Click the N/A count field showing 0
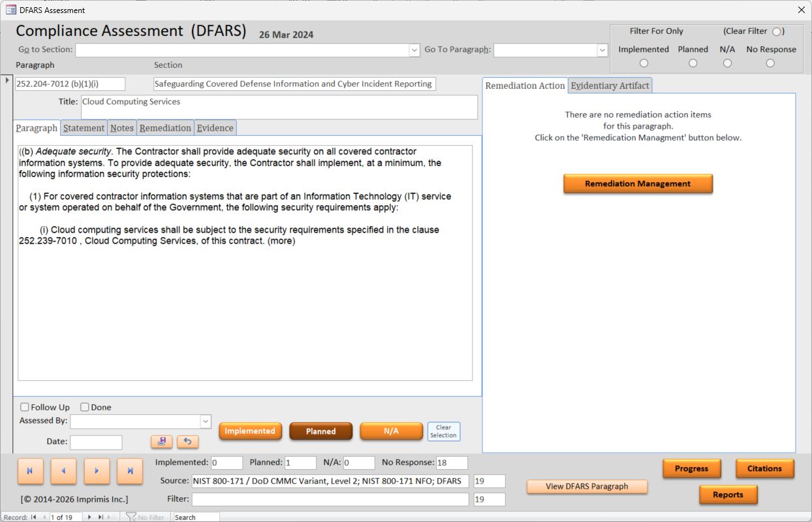This screenshot has height=522, width=812. pos(359,463)
